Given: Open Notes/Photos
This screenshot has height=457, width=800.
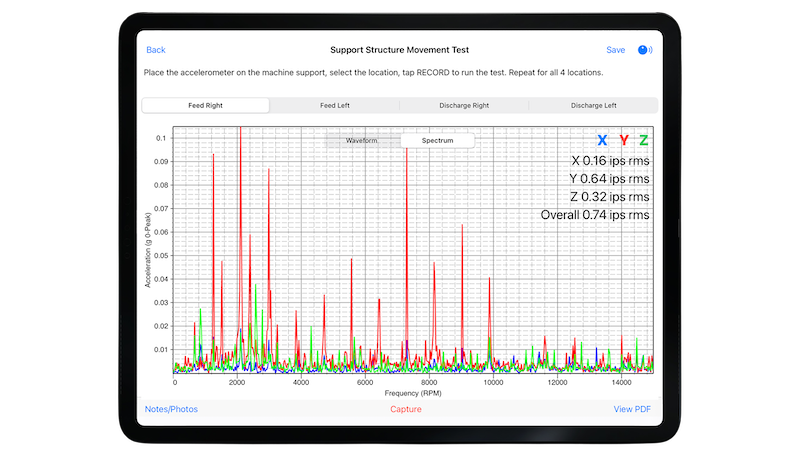Looking at the screenshot, I should 171,409.
